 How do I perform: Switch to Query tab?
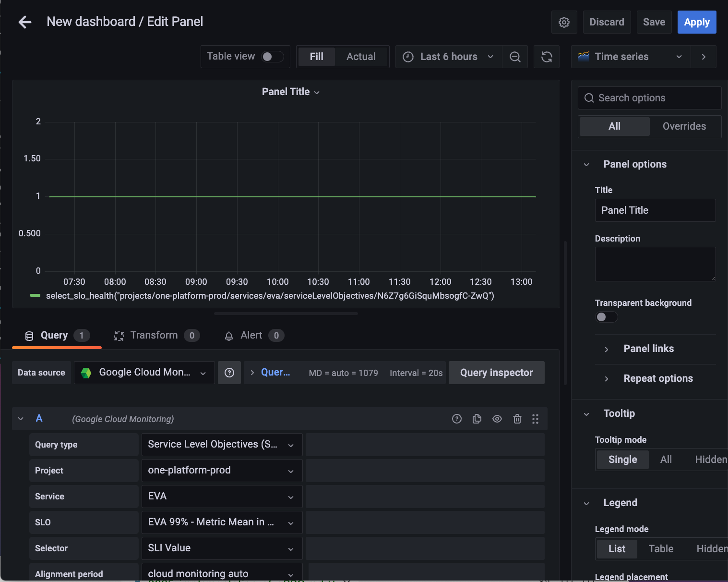point(57,336)
